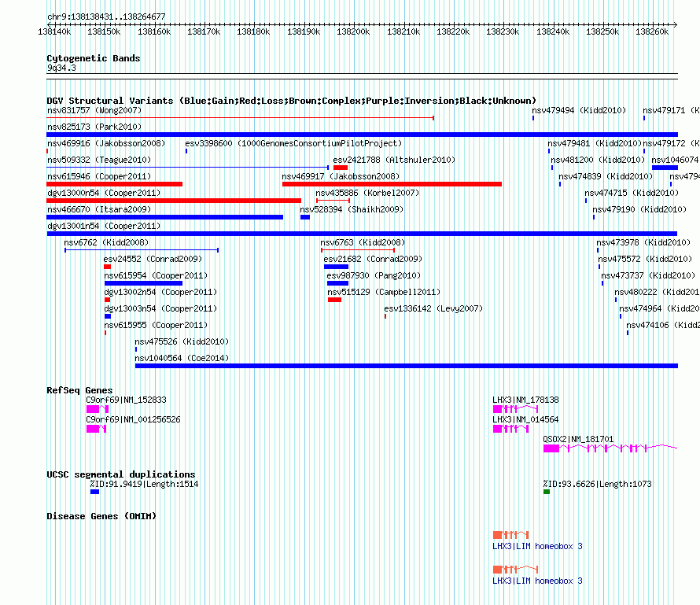Click esv21682 (Conrad2009) blue bar

336,267
